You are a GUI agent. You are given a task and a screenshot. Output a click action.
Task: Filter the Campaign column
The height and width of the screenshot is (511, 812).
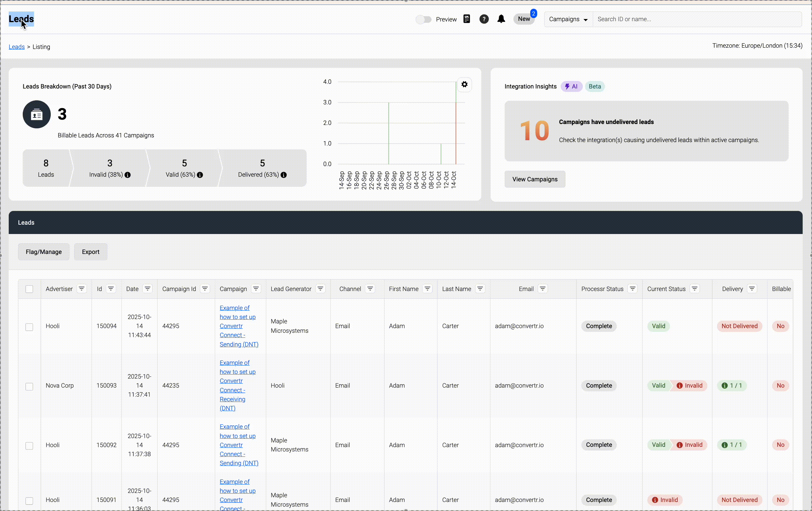[x=256, y=289]
